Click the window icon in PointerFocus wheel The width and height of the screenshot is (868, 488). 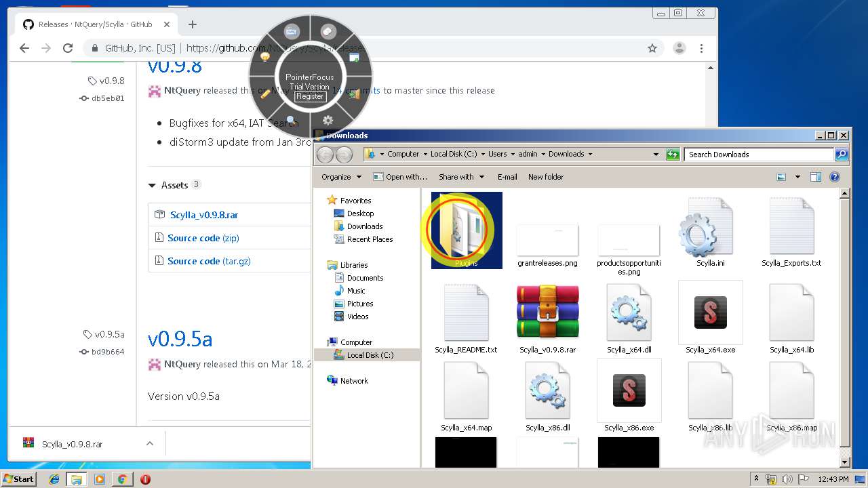pos(354,58)
